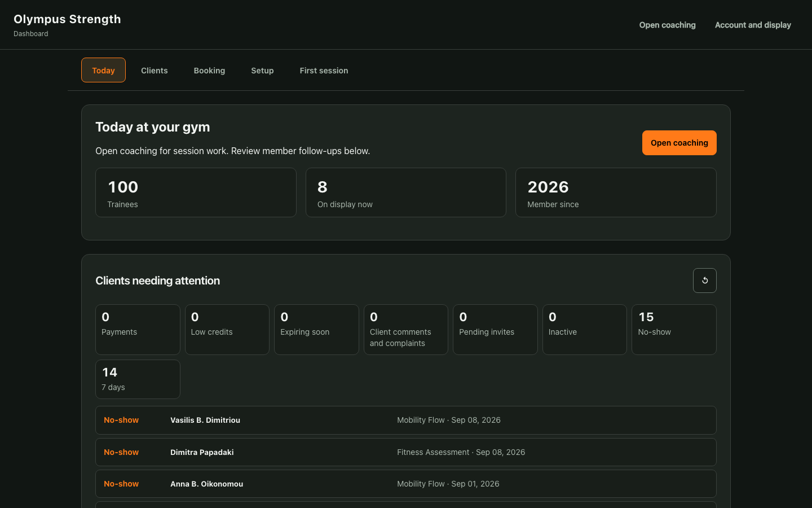The height and width of the screenshot is (508, 812).
Task: Select the Setup tab
Action: [x=262, y=70]
